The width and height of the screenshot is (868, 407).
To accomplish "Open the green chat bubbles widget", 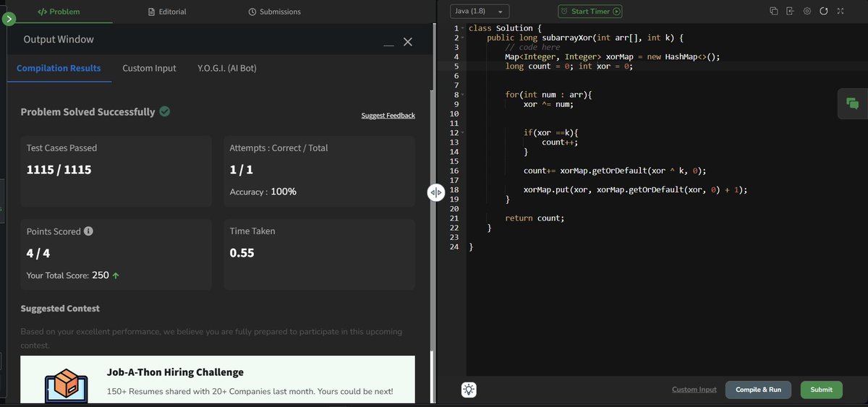I will (x=852, y=104).
